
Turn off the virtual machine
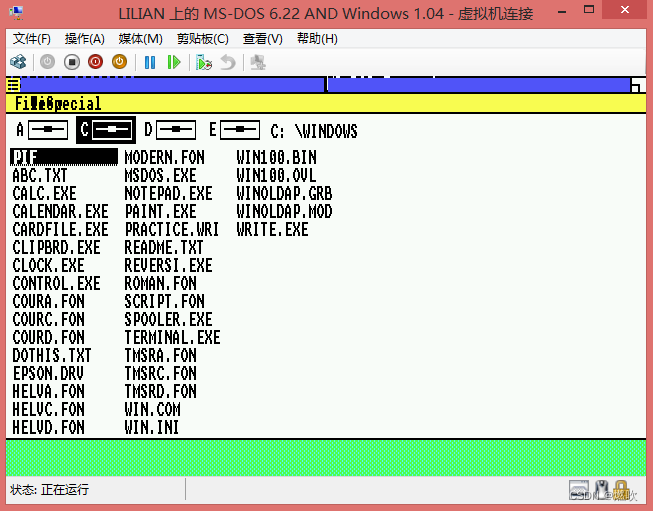[x=72, y=62]
